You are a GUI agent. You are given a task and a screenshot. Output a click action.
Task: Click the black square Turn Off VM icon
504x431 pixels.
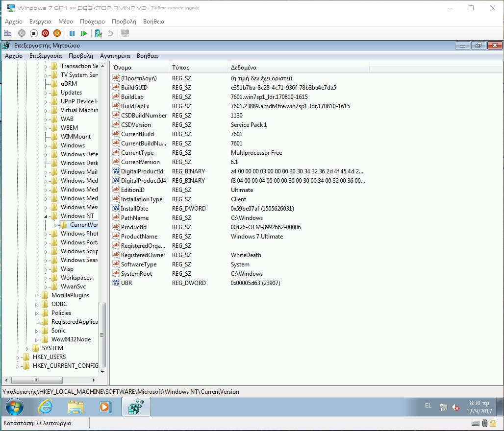coord(34,33)
